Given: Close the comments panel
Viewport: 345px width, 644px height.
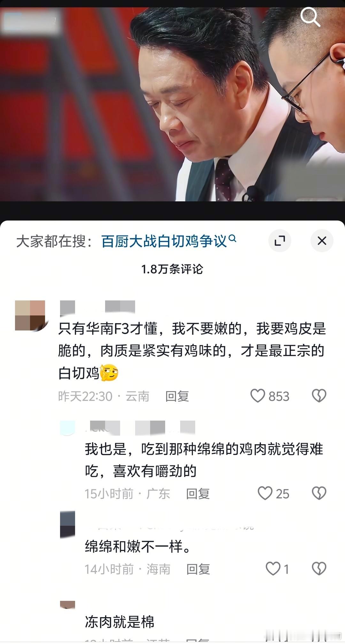Looking at the screenshot, I should (x=322, y=241).
